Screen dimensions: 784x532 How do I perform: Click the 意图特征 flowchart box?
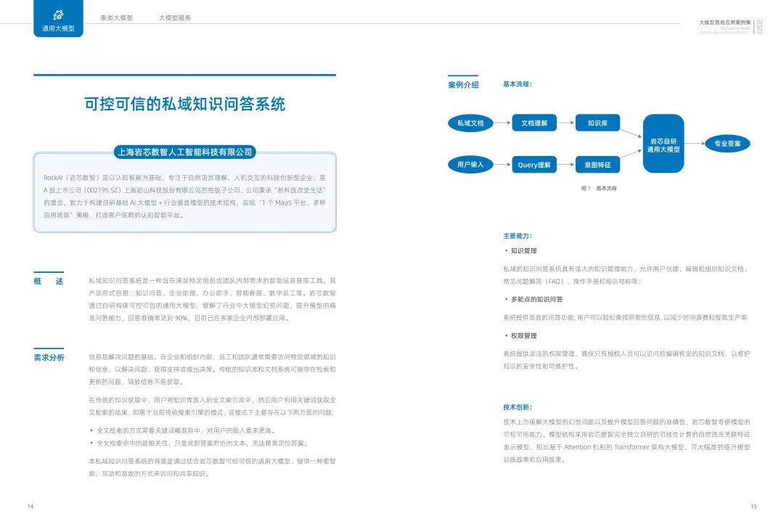point(597,165)
